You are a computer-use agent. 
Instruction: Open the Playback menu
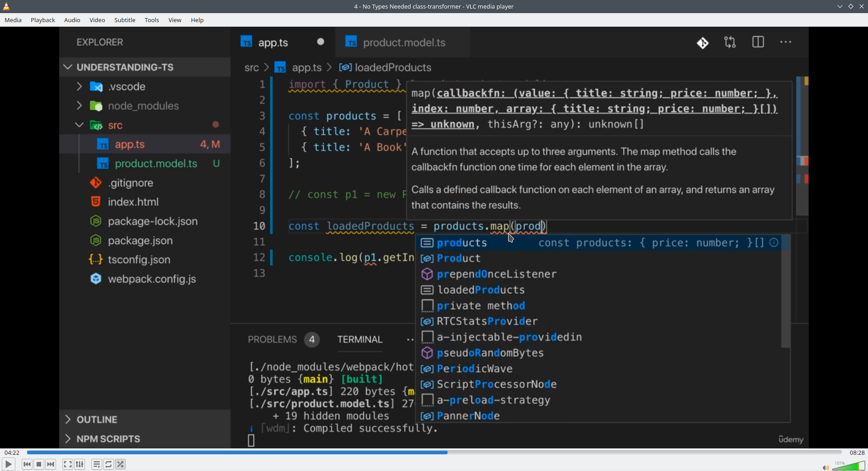(x=43, y=20)
